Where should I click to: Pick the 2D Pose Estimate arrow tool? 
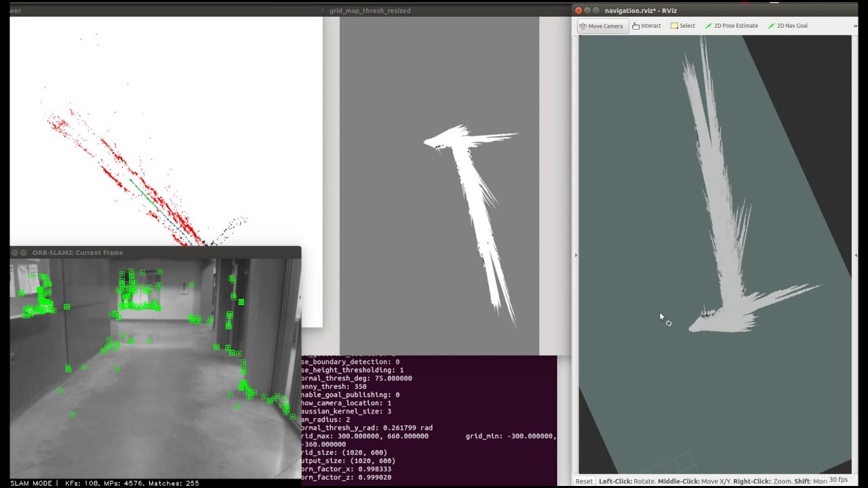pos(731,26)
